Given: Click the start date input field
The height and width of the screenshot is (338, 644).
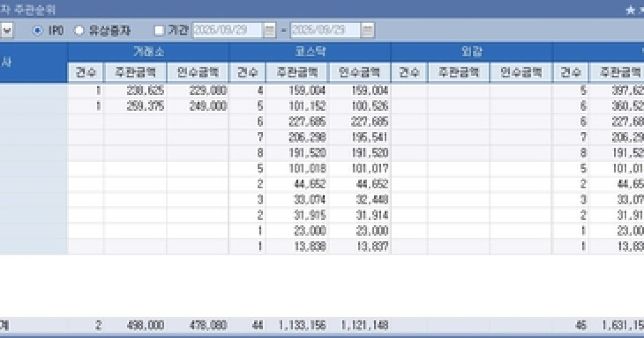Looking at the screenshot, I should point(228,31).
